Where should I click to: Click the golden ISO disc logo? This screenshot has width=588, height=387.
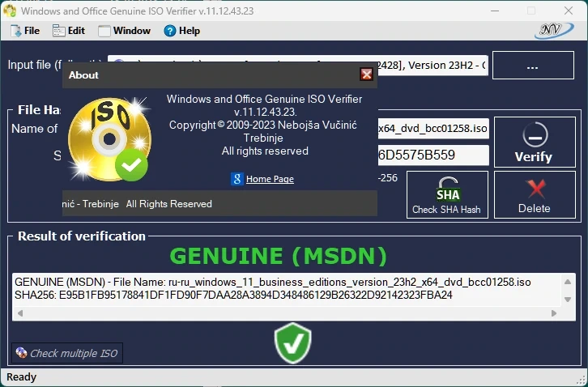[109, 138]
